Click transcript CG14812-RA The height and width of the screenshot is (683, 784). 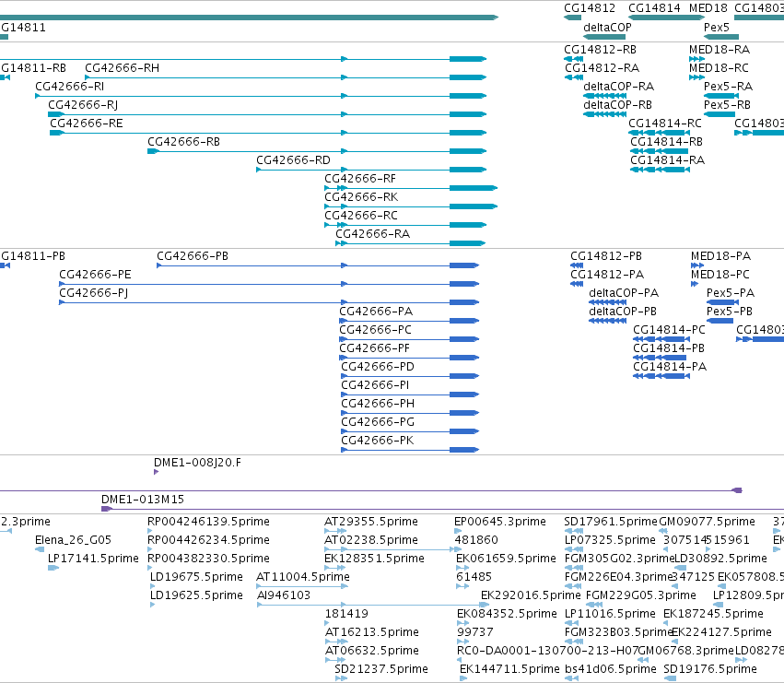pyautogui.click(x=602, y=68)
